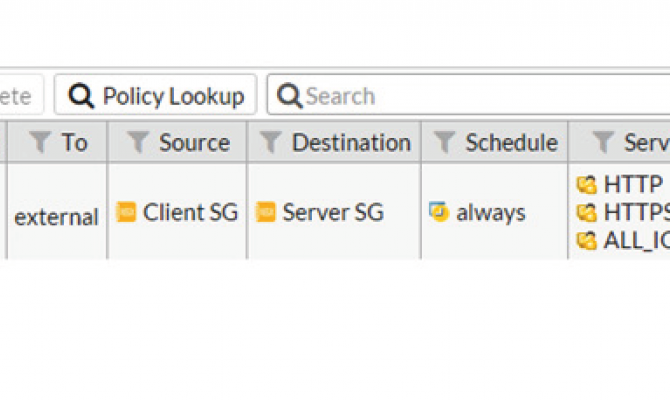Click the Server SG address icon
Image resolution: width=670 pixels, height=400 pixels.
[265, 212]
